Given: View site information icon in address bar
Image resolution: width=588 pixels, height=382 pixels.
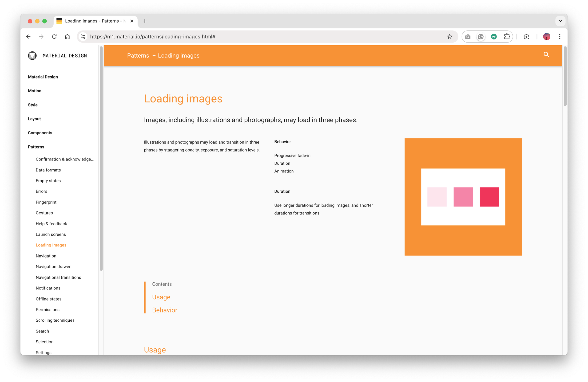Looking at the screenshot, I should [83, 36].
